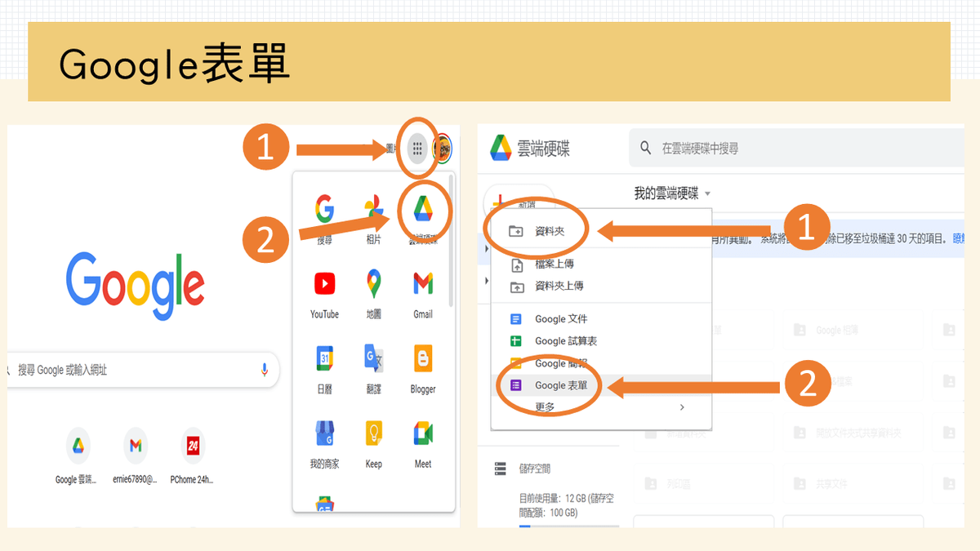This screenshot has height=551, width=980.
Task: Click the 儲存空間 storage icon
Action: click(501, 469)
